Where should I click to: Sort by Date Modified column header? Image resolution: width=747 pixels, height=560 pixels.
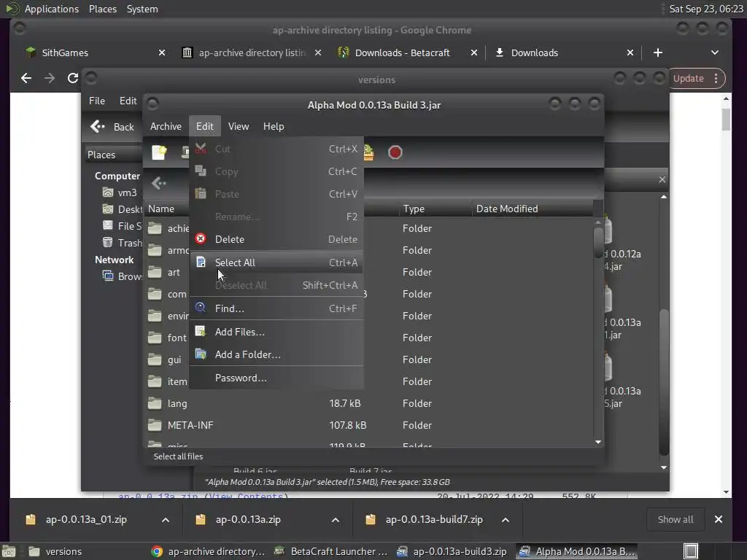[533, 209]
